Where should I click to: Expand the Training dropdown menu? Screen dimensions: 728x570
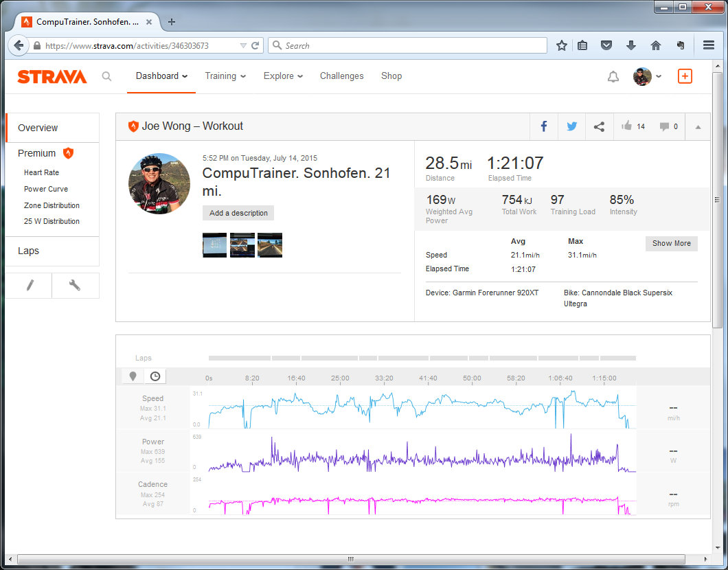point(225,76)
